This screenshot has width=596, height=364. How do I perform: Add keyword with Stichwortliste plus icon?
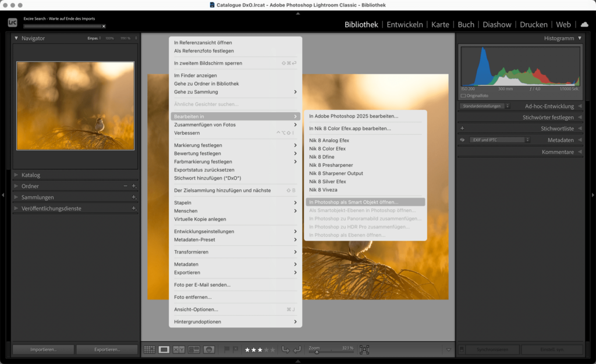click(x=462, y=129)
